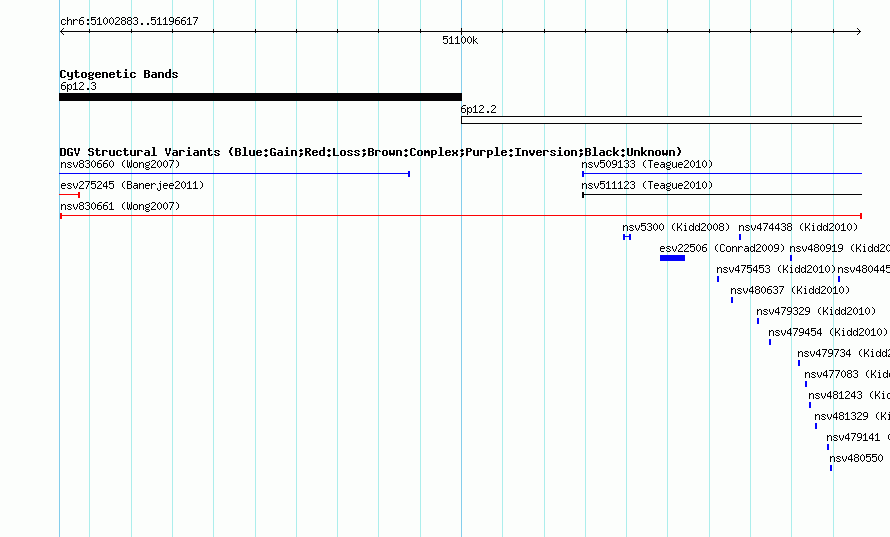
Task: Select the 51100k scale tick label
Action: 460,40
